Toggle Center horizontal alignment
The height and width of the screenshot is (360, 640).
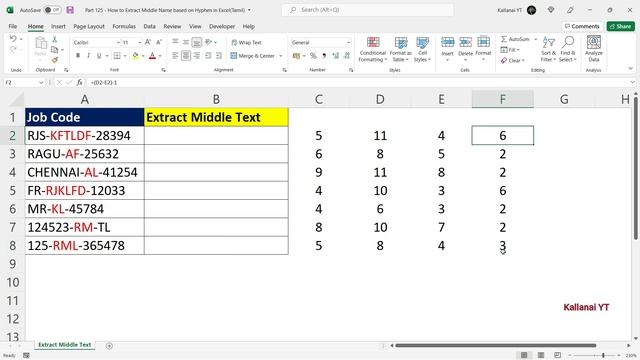click(x=186, y=56)
